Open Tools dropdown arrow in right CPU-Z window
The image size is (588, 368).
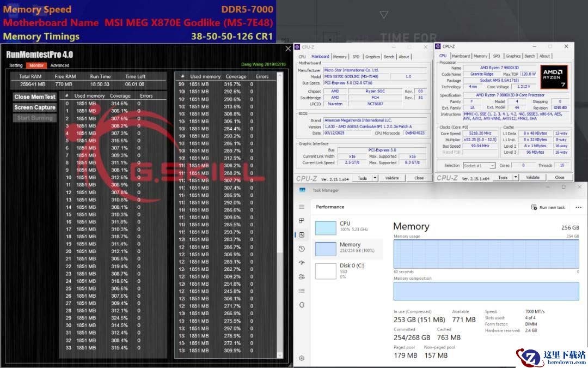516,177
